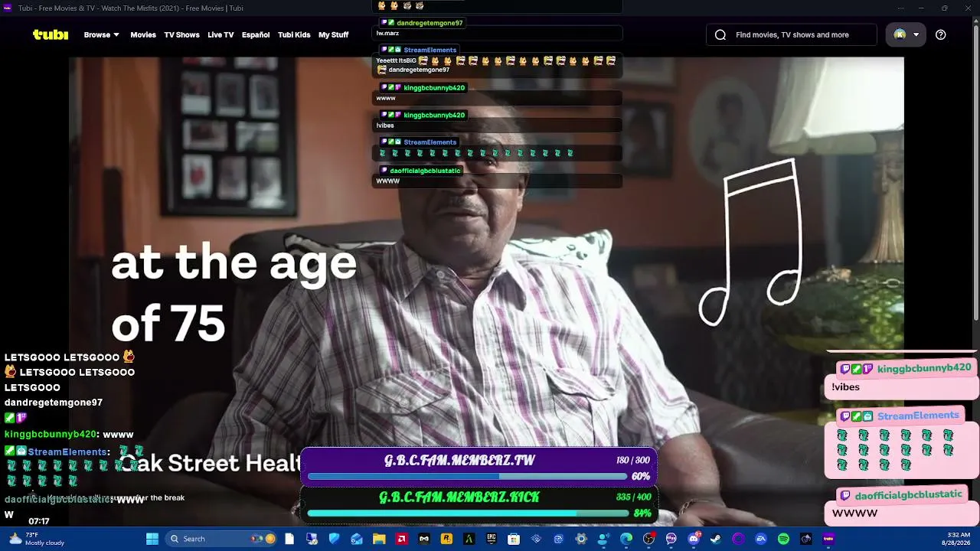The height and width of the screenshot is (551, 980).
Task: Switch to Live TV
Action: point(220,34)
